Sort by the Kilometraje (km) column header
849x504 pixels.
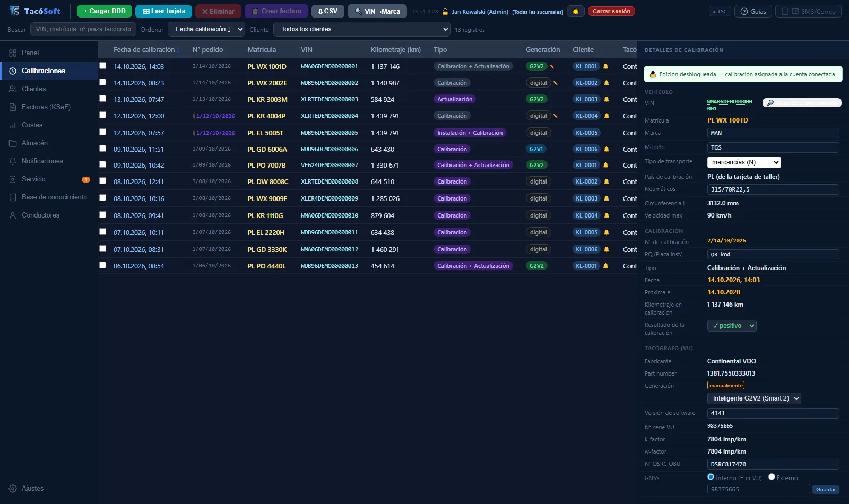(x=396, y=50)
